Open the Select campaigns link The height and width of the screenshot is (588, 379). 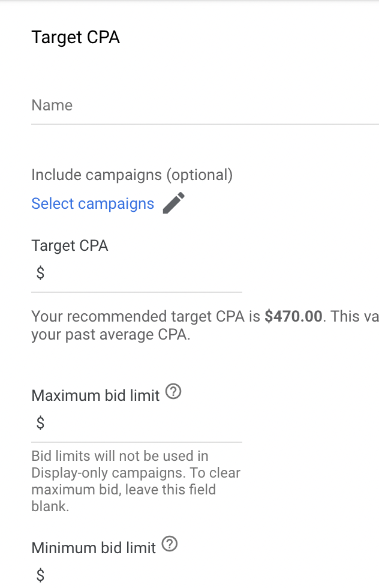click(x=92, y=203)
